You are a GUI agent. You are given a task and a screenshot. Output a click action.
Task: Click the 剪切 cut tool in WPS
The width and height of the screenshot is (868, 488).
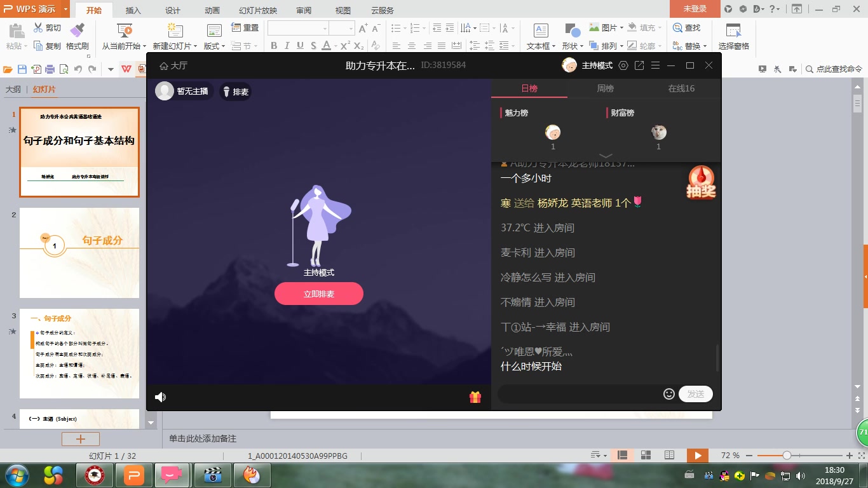48,28
